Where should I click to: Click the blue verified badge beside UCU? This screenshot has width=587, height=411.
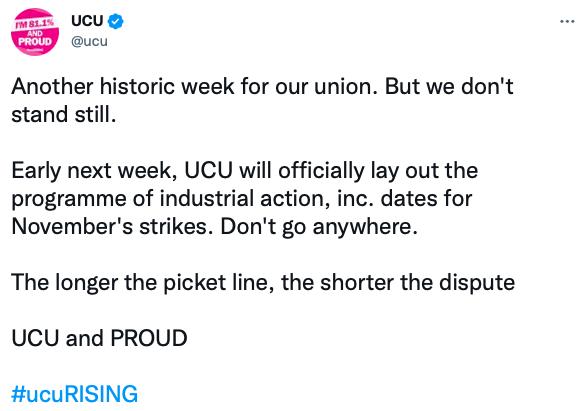click(116, 21)
